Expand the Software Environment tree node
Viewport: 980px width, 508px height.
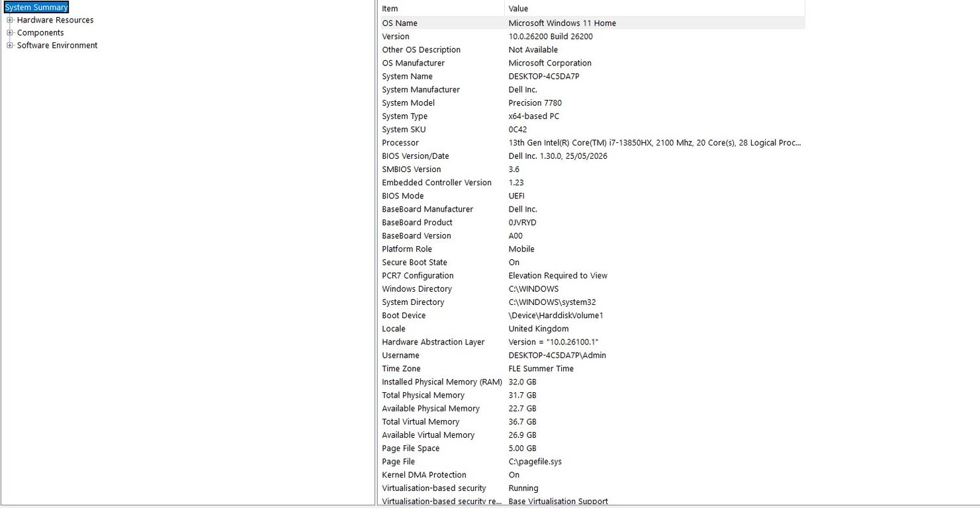pos(10,45)
